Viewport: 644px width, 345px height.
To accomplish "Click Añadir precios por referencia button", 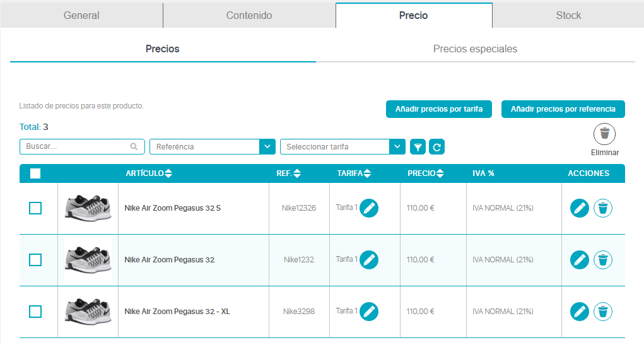I will tap(563, 109).
